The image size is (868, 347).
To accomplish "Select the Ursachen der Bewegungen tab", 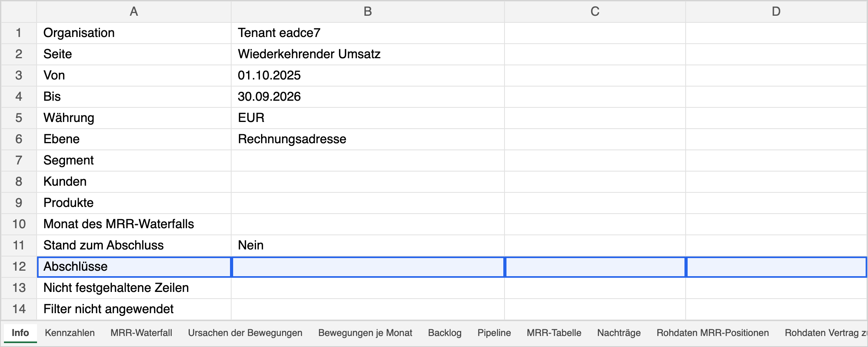I will (x=245, y=333).
